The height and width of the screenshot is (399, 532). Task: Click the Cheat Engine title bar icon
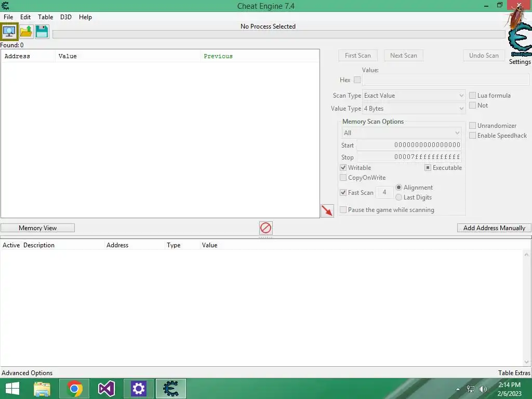pyautogui.click(x=5, y=5)
